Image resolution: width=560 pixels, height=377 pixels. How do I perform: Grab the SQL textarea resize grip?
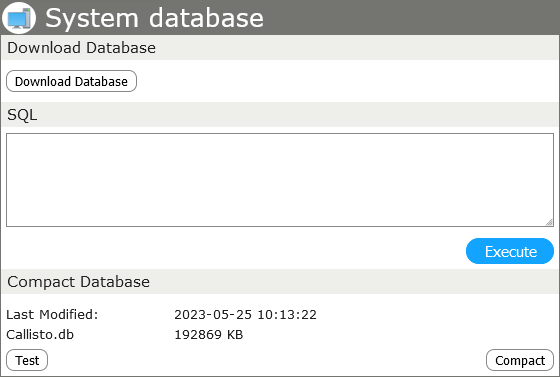[x=549, y=222]
